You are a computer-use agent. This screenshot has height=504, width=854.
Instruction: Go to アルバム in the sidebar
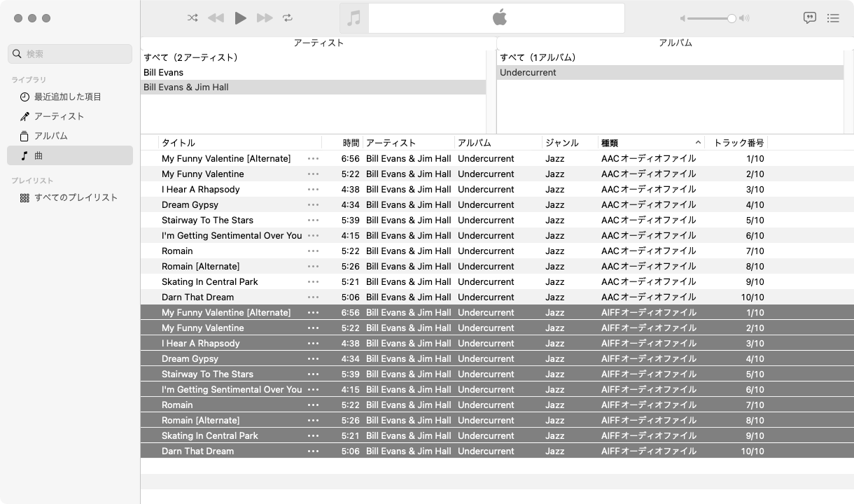coord(51,136)
